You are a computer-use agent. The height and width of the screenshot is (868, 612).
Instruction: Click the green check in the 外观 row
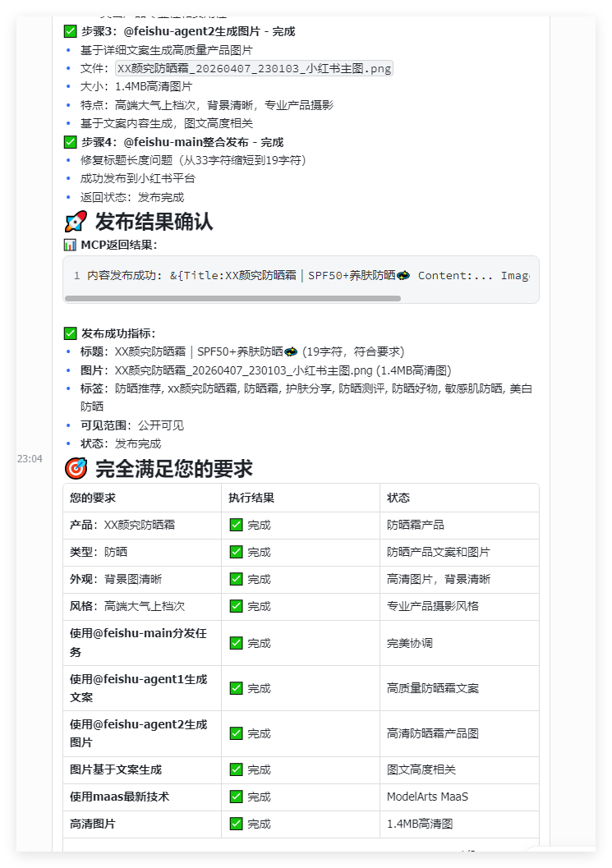pyautogui.click(x=237, y=579)
